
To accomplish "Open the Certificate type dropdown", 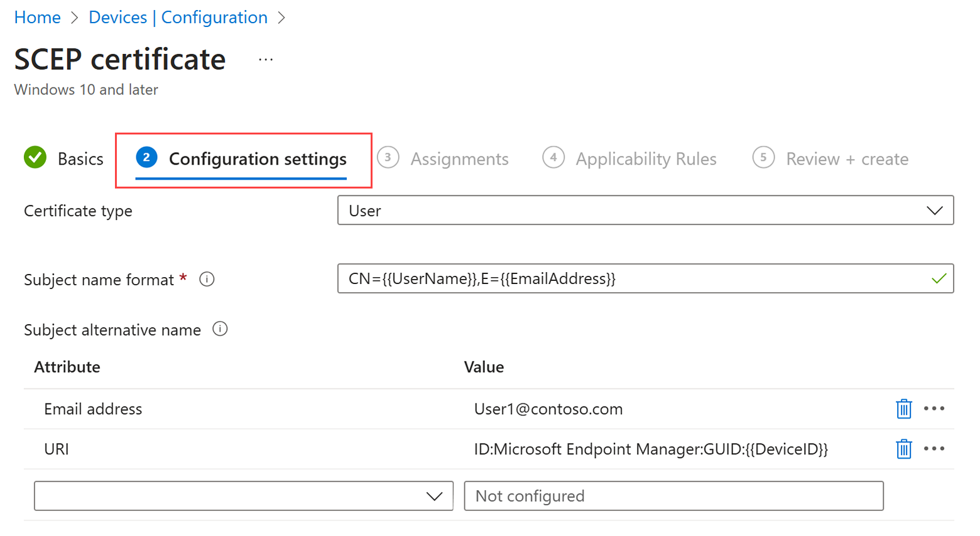I will pyautogui.click(x=644, y=210).
